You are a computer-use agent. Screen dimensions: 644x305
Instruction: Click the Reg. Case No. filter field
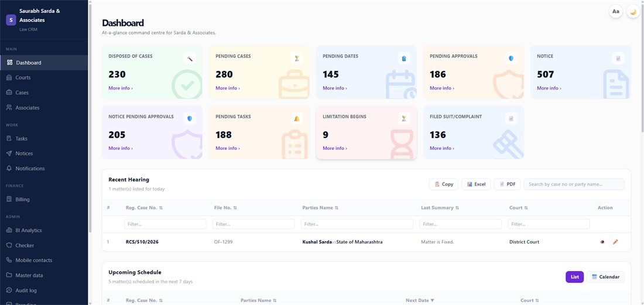click(165, 224)
